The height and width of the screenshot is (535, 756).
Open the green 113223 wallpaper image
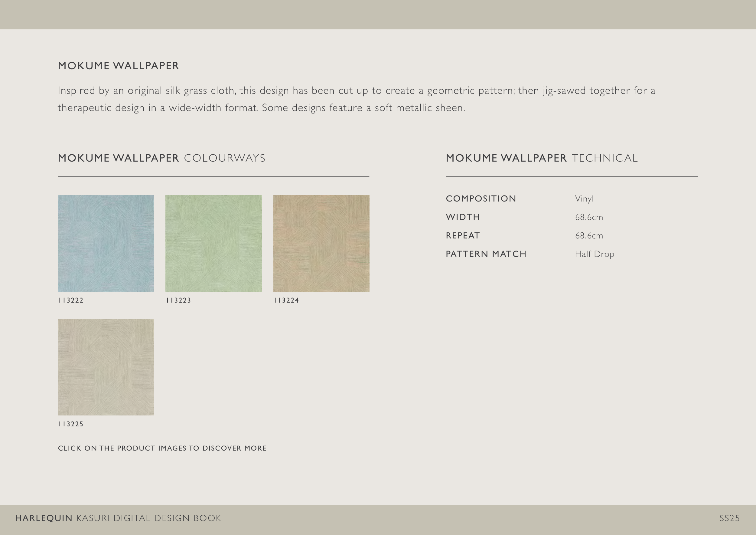[213, 243]
